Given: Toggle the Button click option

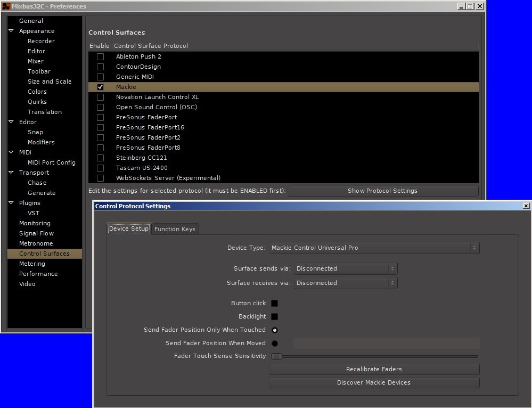Looking at the screenshot, I should point(274,303).
